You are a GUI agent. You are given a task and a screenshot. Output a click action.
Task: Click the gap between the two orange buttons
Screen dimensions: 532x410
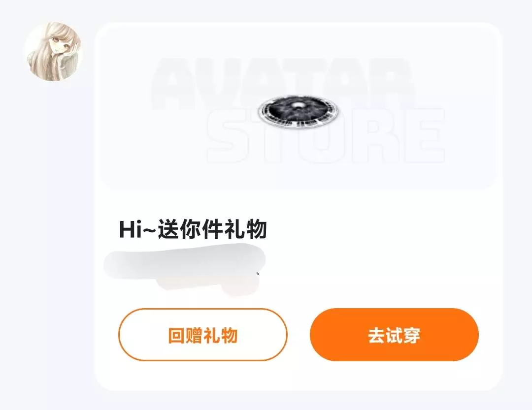click(x=299, y=335)
